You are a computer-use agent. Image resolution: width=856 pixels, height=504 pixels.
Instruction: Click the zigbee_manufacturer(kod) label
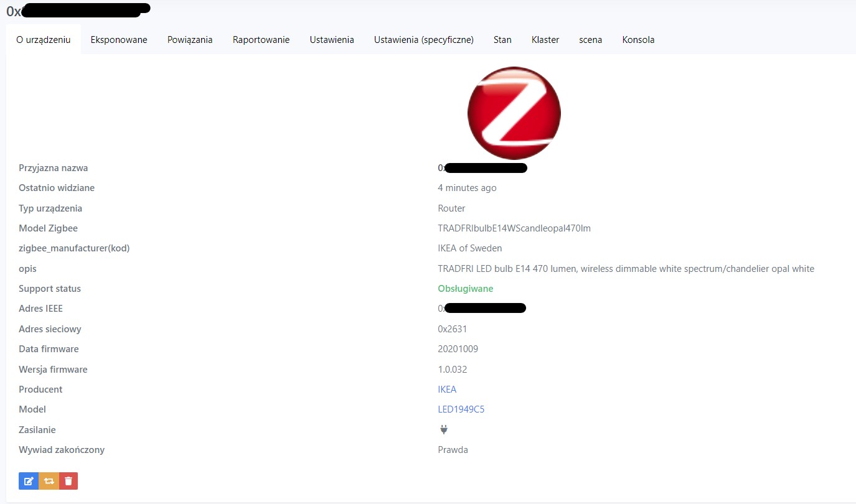(74, 248)
